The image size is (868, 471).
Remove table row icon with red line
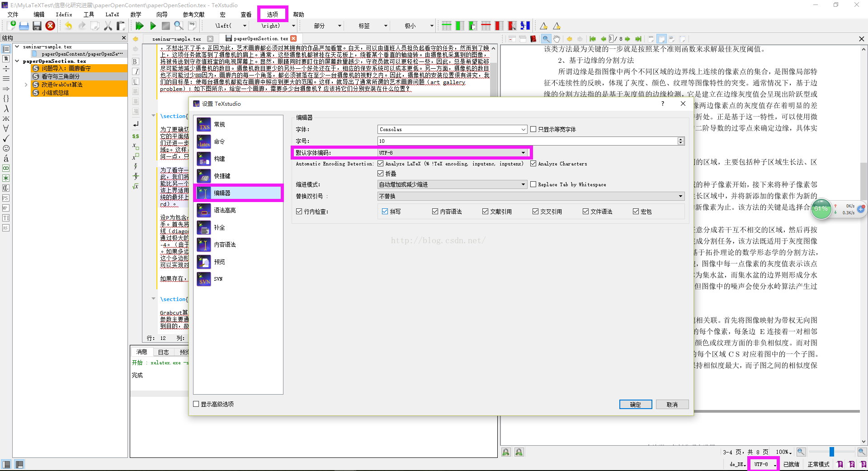click(x=486, y=26)
